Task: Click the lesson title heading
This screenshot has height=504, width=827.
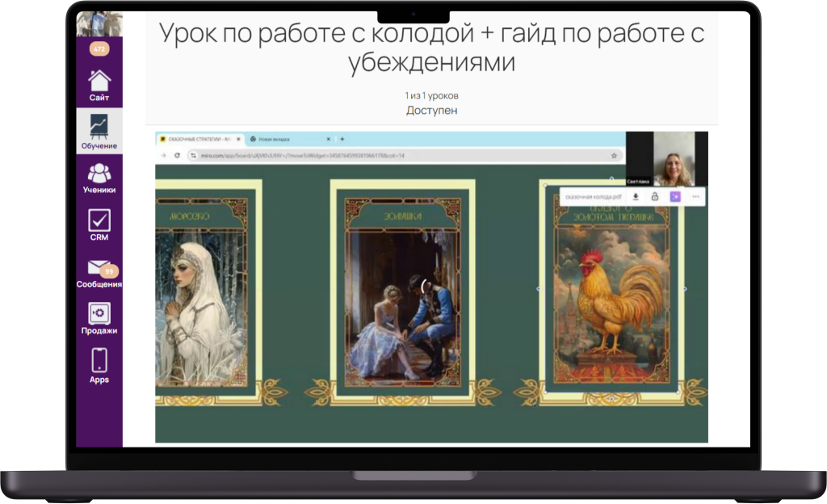Action: 431,48
